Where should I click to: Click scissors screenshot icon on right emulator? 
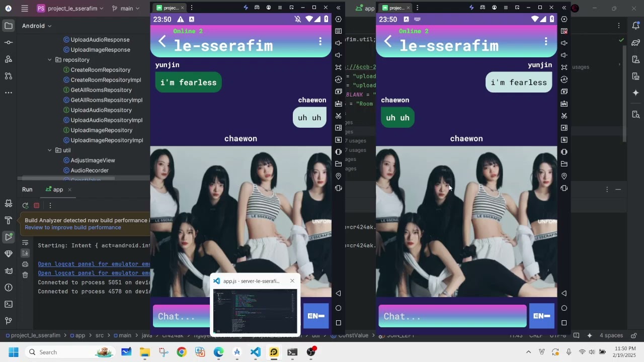tap(564, 116)
